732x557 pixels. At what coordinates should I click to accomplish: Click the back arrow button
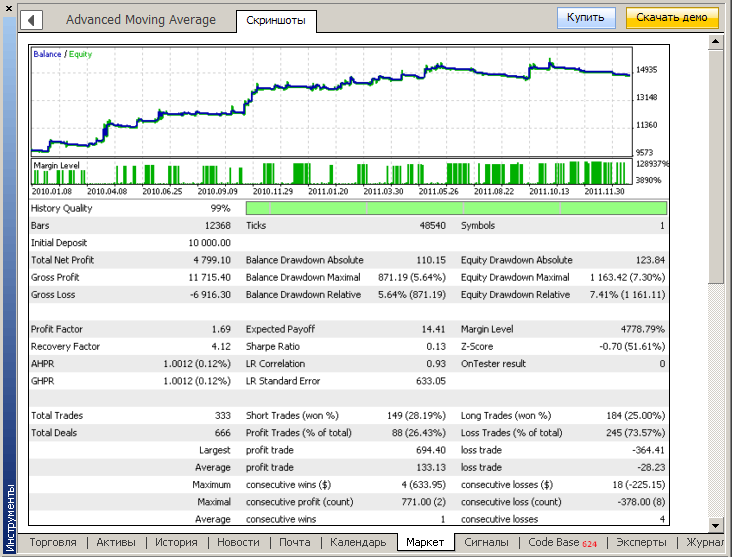click(x=31, y=20)
